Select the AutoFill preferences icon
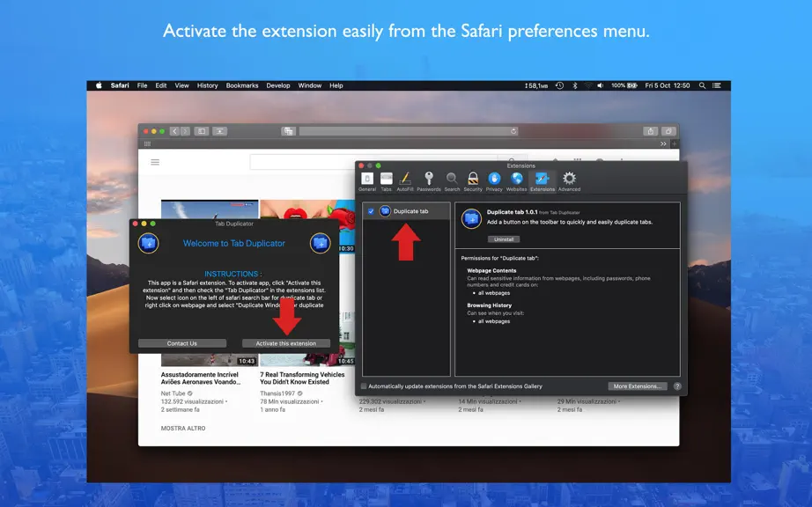This screenshot has width=812, height=507. click(x=405, y=181)
